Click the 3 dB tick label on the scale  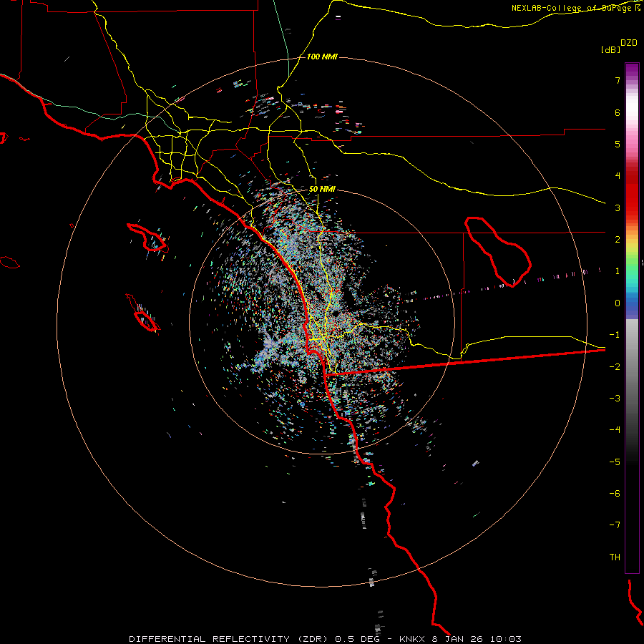[618, 208]
